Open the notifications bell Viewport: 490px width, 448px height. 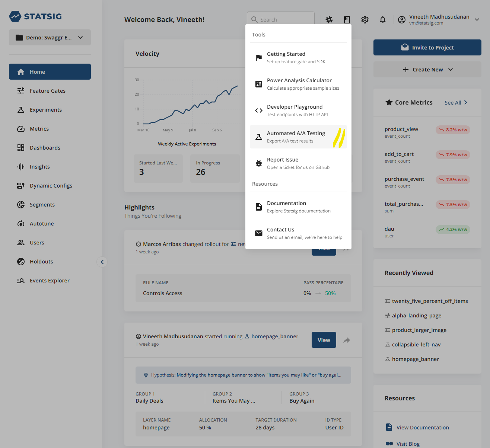click(383, 20)
